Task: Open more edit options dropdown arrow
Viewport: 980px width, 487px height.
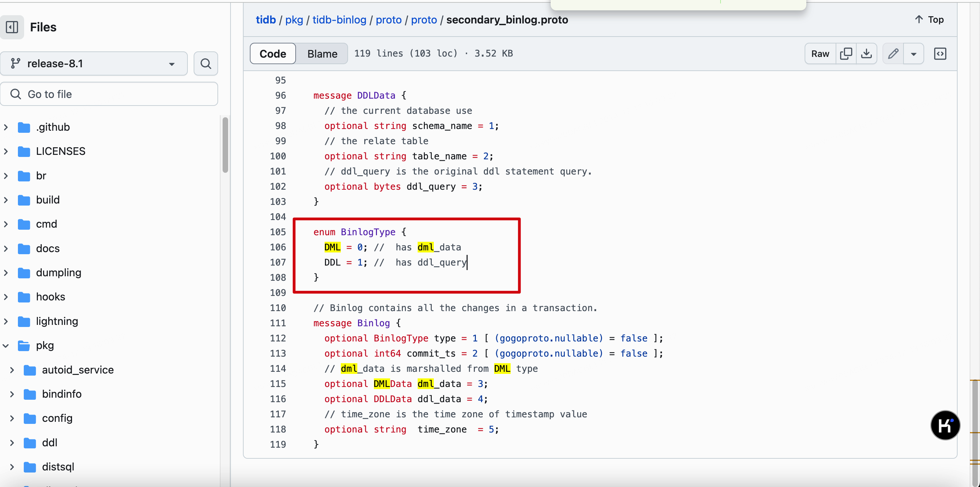Action: (913, 54)
